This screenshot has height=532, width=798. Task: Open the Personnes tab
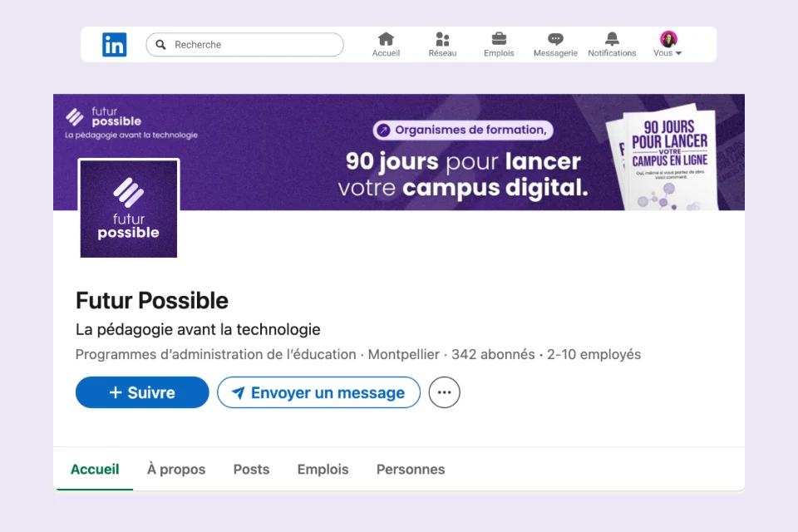click(411, 470)
